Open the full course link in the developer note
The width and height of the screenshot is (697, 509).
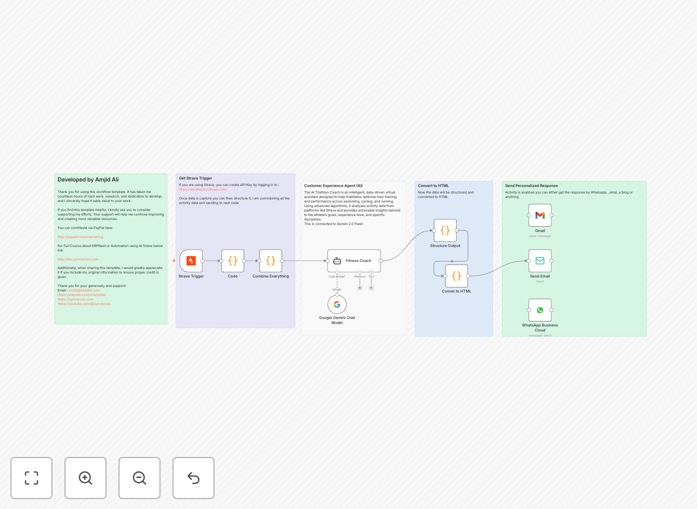[x=78, y=259]
